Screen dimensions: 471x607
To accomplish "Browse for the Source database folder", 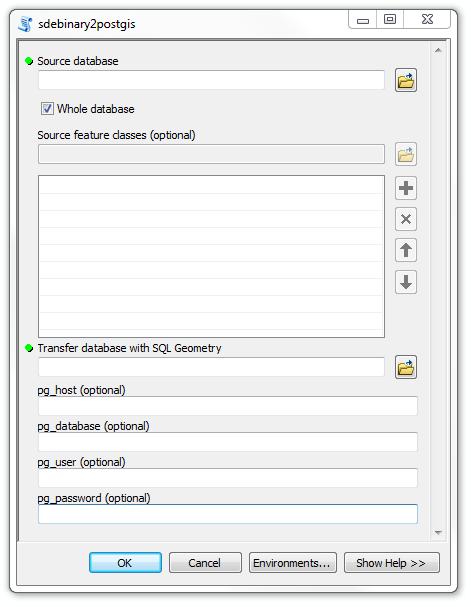I will tap(406, 80).
